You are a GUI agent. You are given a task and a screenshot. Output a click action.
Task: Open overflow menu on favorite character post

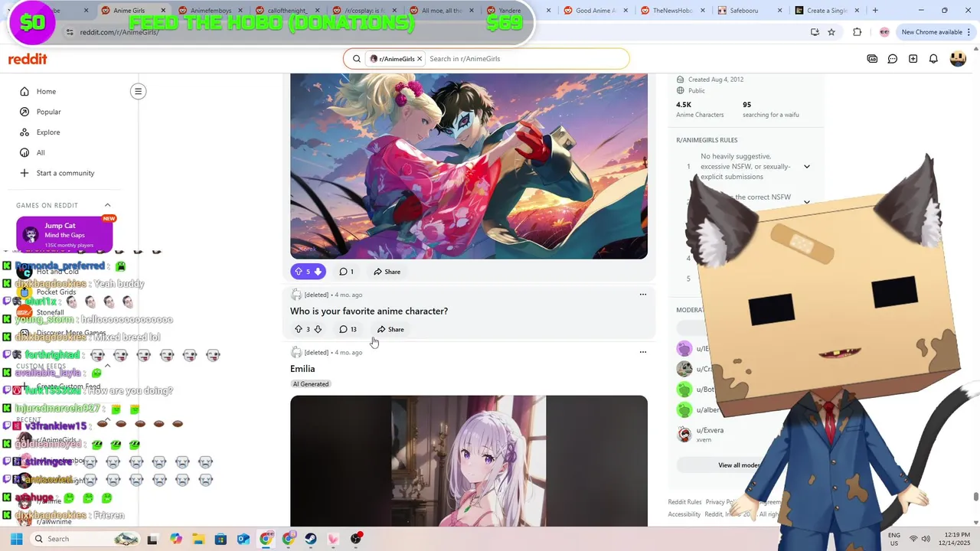[x=643, y=295]
